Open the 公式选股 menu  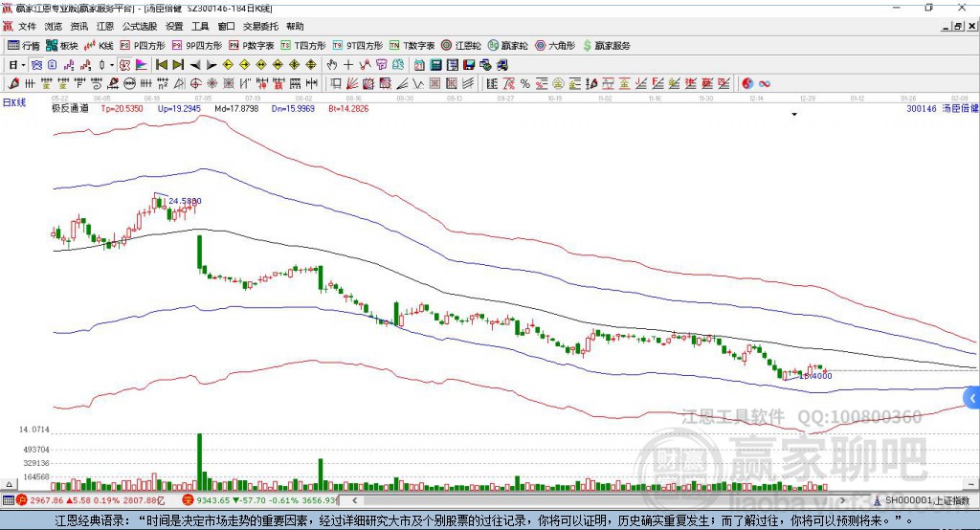coord(140,26)
